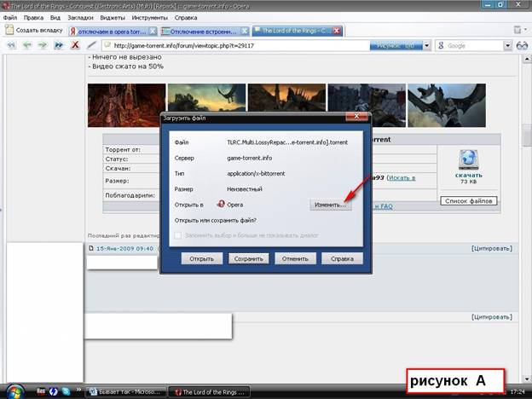Open the Правка menu
Image resolution: width=532 pixels, height=399 pixels.
pyautogui.click(x=33, y=18)
